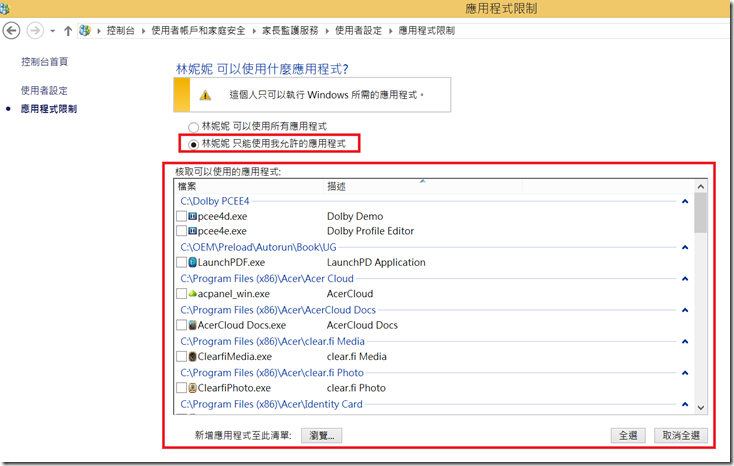The width and height of the screenshot is (734, 466).
Task: Check the pcee4e.exe checkbox
Action: (x=181, y=231)
